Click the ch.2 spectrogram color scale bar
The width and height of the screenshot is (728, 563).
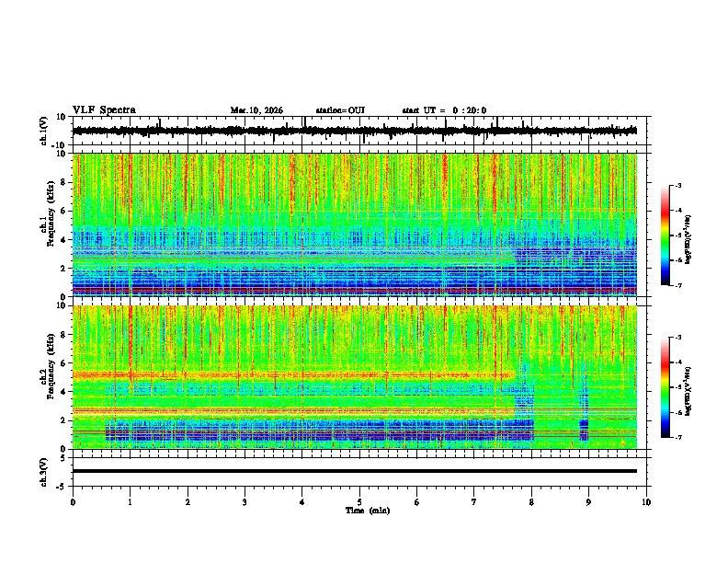click(665, 387)
